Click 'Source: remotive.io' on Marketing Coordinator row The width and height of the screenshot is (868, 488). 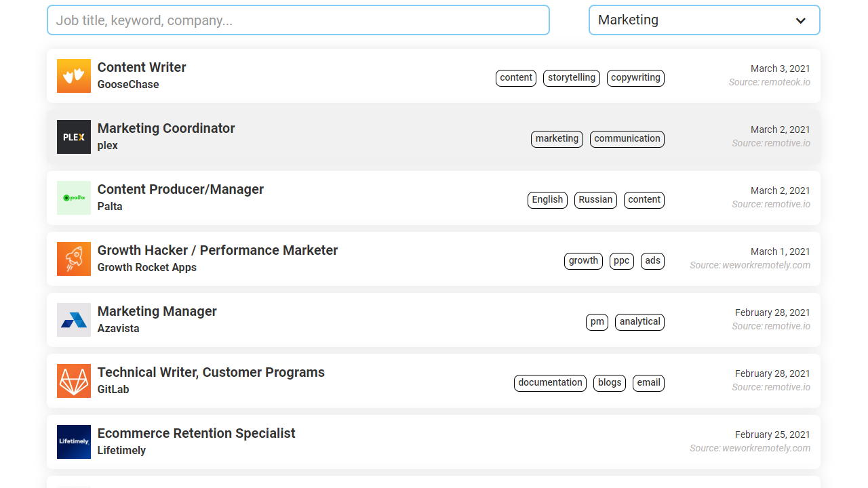(x=771, y=143)
